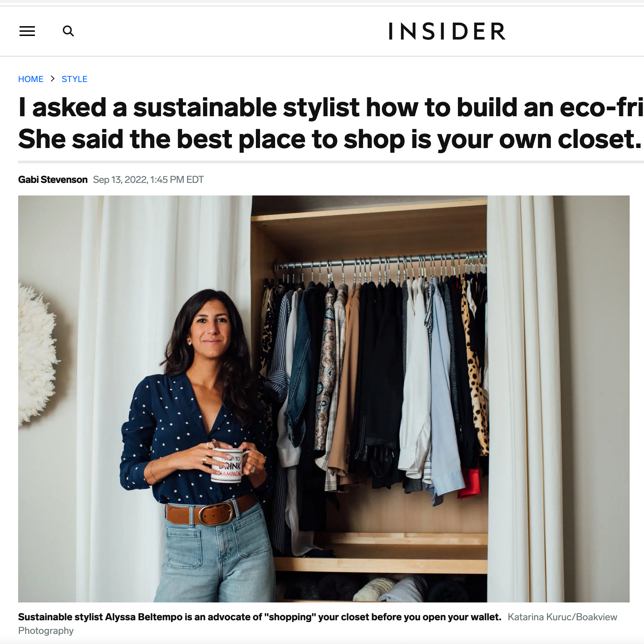
Task: Select the publication date Sep 13, 2022
Action: 148,179
